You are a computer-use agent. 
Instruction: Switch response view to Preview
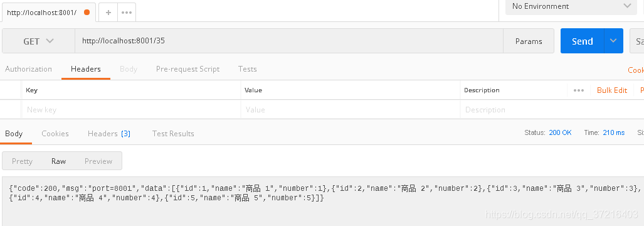(98, 161)
